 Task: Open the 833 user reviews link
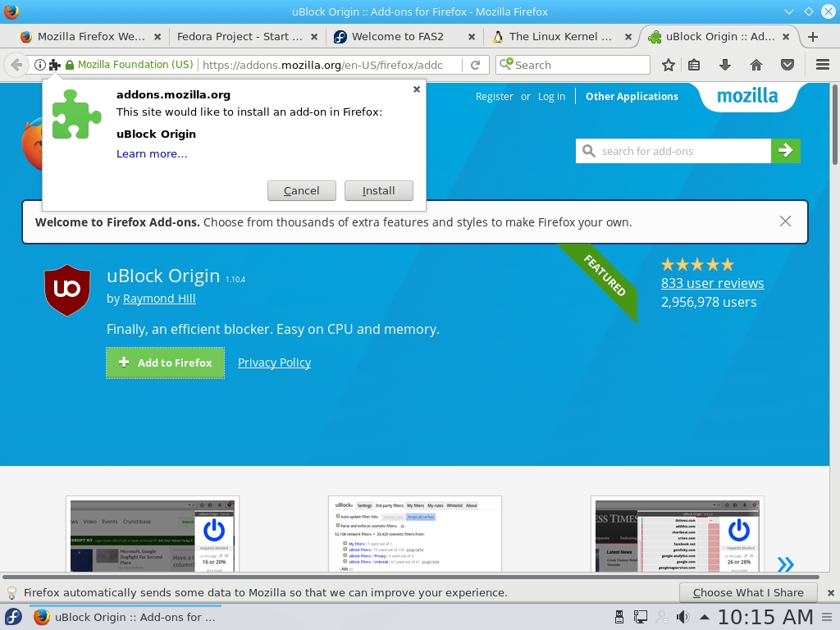[x=713, y=283]
